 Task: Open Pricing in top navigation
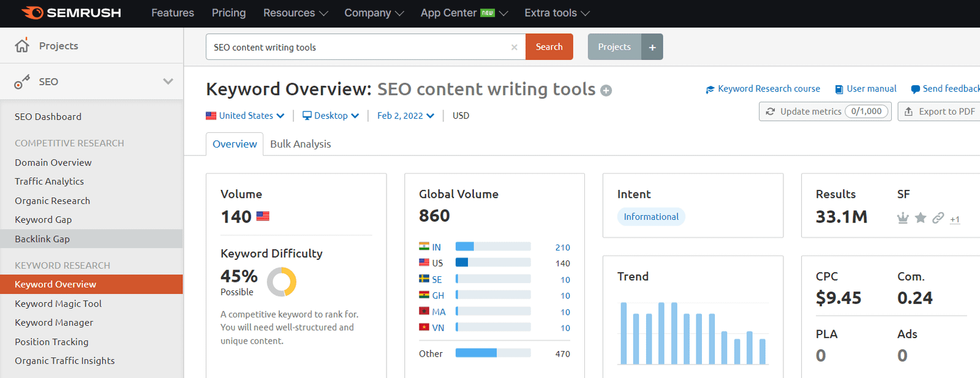pyautogui.click(x=228, y=13)
